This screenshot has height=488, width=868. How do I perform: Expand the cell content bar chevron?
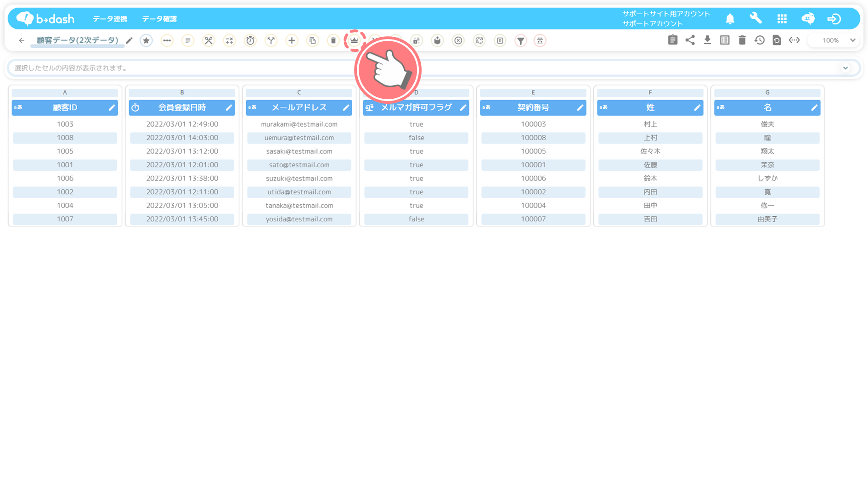pos(845,68)
